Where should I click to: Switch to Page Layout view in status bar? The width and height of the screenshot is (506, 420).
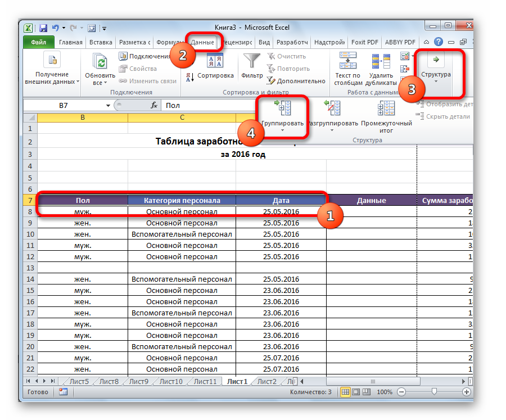pos(356,392)
